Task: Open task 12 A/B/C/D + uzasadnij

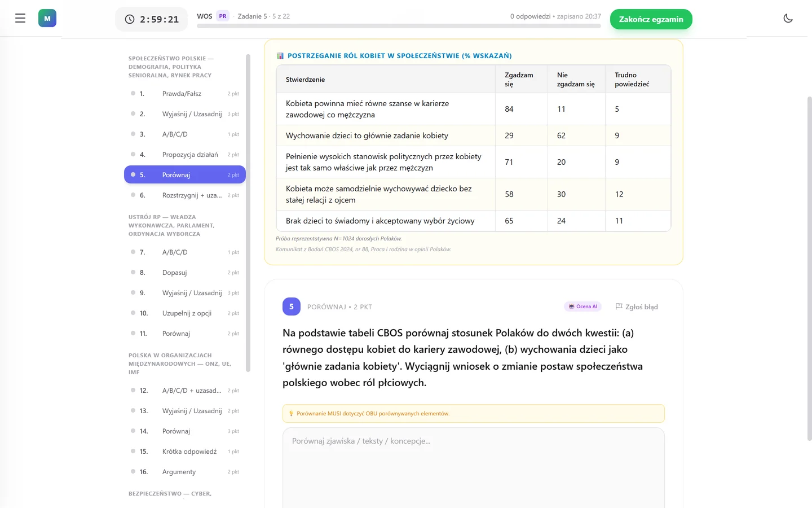Action: pyautogui.click(x=185, y=391)
